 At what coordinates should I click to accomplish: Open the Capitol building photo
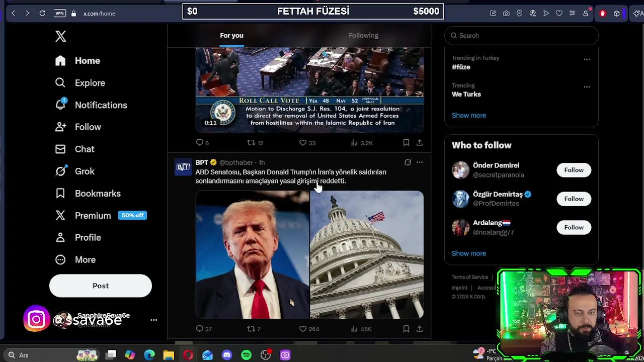click(367, 254)
